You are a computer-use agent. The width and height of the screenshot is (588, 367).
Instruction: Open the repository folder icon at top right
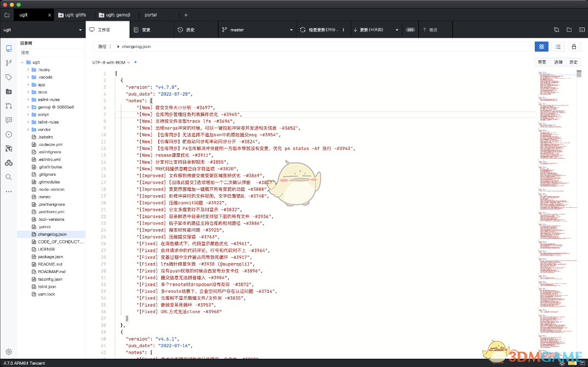click(x=569, y=30)
